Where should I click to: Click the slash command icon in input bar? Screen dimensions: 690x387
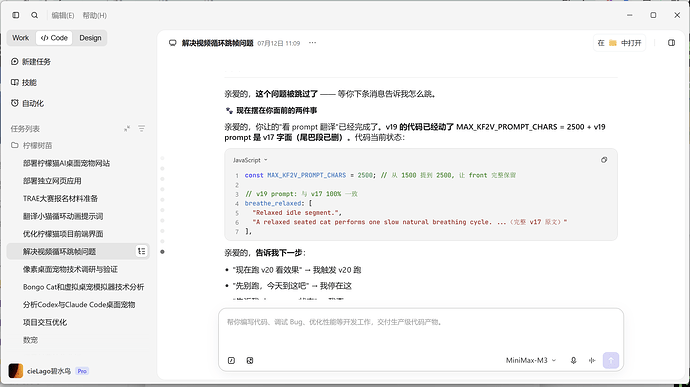click(231, 361)
